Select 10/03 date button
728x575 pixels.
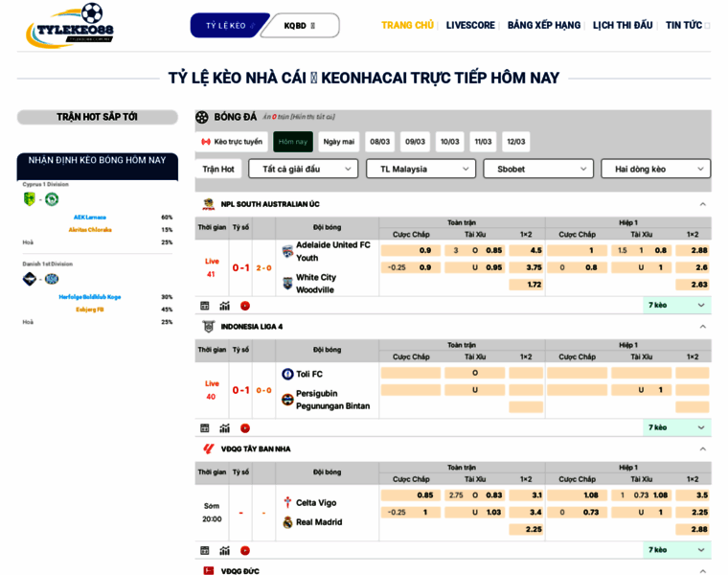449,142
